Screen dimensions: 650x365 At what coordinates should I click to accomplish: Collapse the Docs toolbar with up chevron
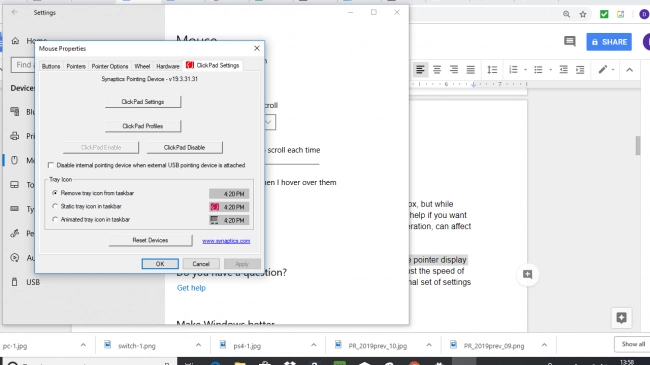629,70
